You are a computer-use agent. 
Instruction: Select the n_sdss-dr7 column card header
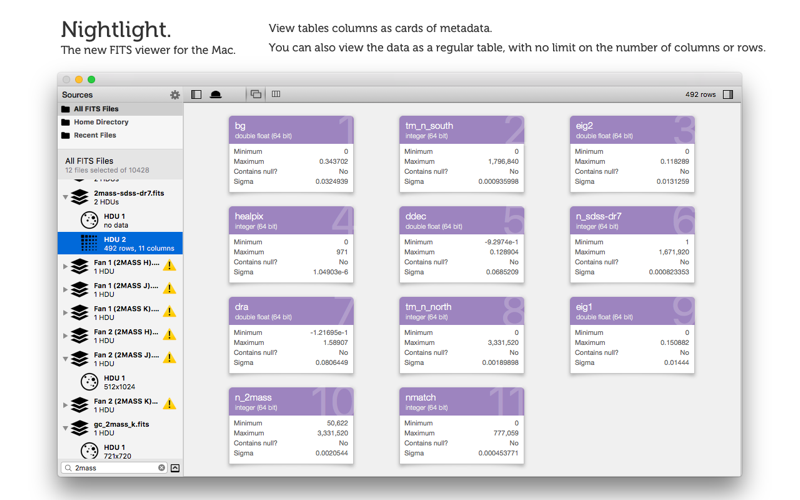[632, 220]
